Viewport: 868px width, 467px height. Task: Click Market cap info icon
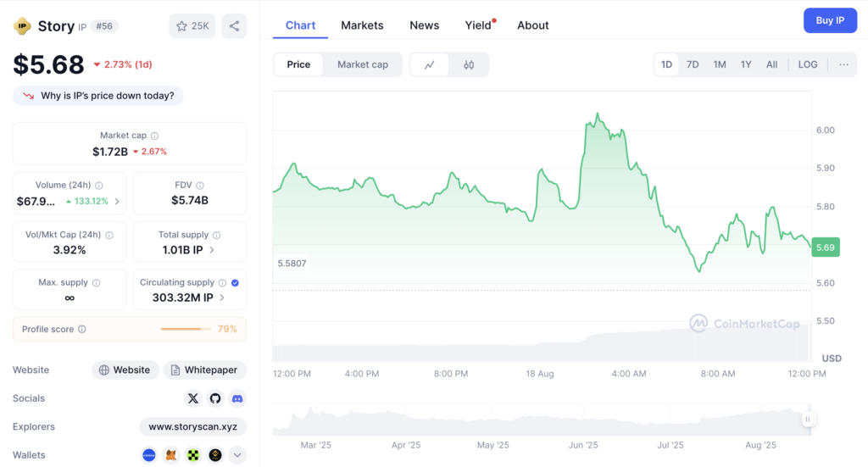155,136
